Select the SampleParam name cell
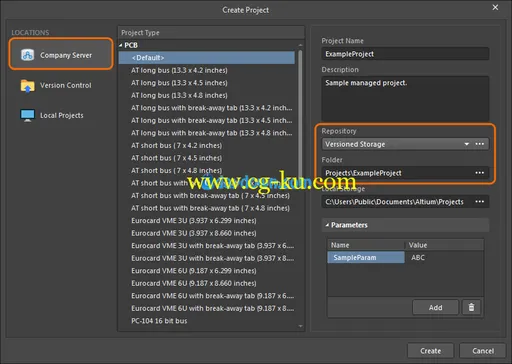 tap(366, 257)
